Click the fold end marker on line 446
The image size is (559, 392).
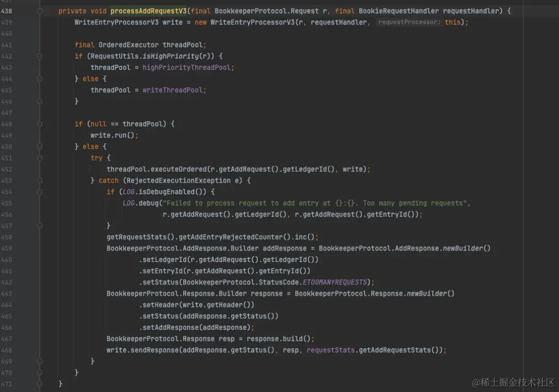[39, 101]
